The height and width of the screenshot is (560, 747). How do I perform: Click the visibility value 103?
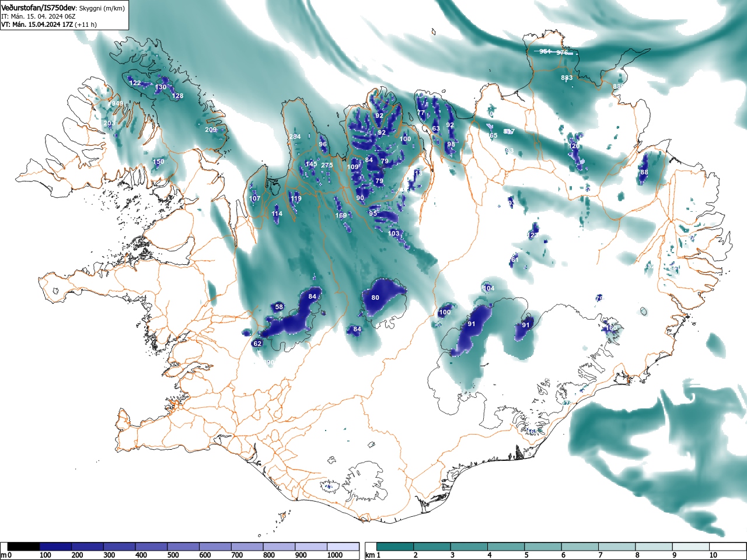click(x=394, y=233)
